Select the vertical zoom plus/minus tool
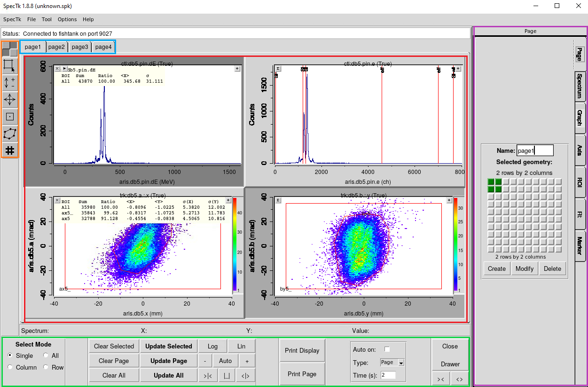 [x=10, y=82]
